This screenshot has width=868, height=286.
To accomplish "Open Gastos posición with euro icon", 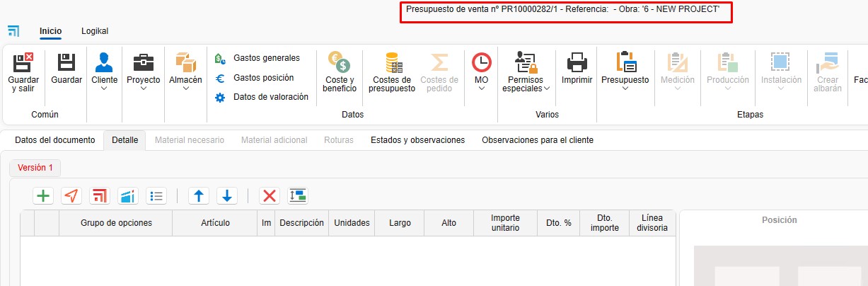I will tap(255, 78).
